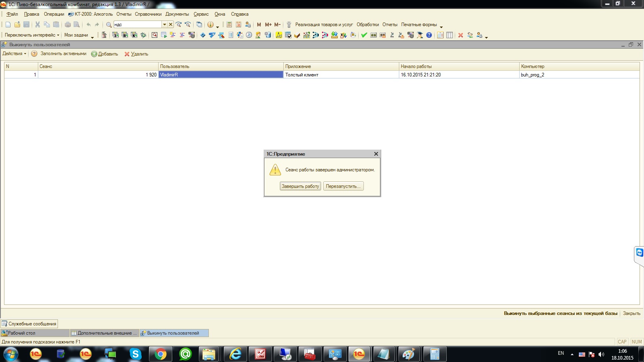Clear the НДС search field with X
This screenshot has height=362, width=644.
coord(171,25)
